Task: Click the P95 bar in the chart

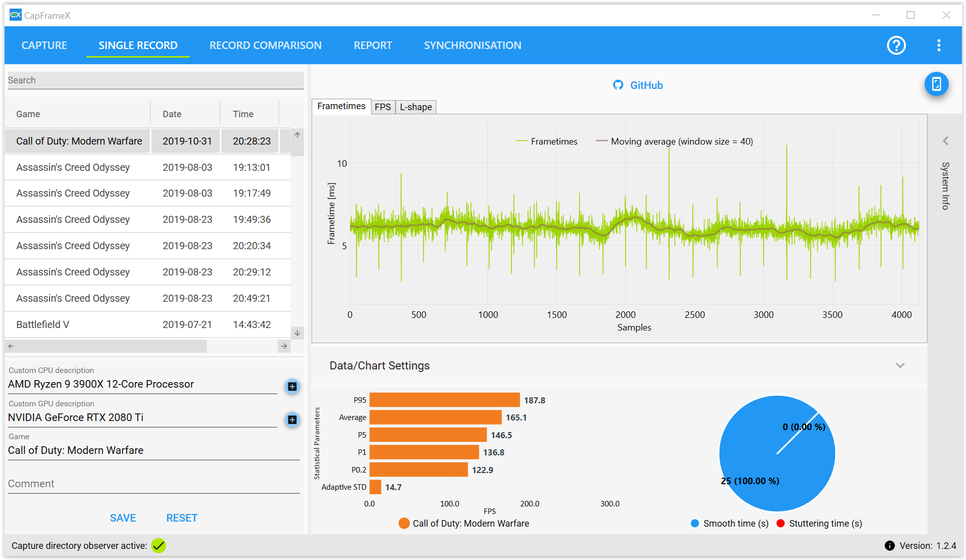Action: [x=445, y=400]
